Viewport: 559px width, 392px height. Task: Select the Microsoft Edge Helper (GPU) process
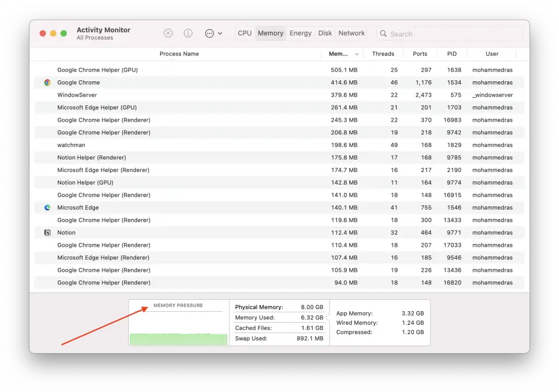coord(279,108)
